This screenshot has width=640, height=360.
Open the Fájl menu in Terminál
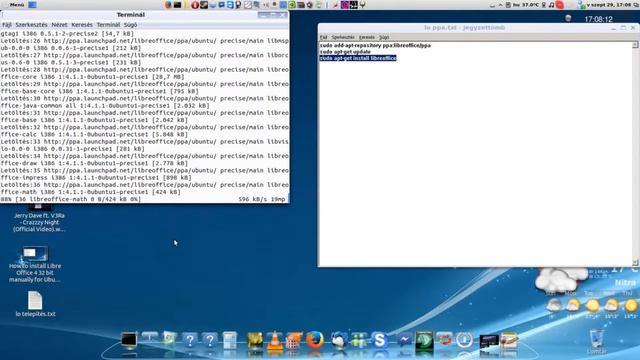coord(7,25)
